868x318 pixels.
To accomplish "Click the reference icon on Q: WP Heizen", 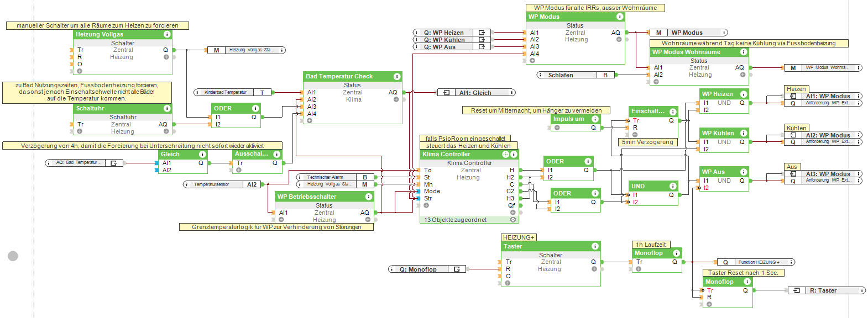I will pos(482,33).
